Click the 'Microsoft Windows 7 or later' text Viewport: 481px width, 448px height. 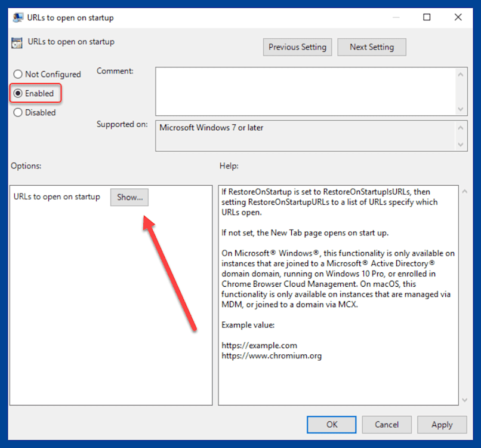tap(211, 127)
